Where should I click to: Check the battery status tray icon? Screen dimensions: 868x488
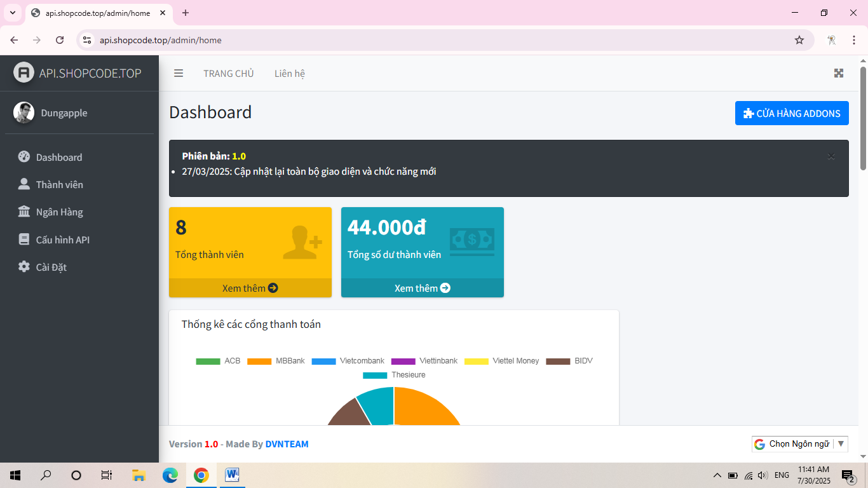pyautogui.click(x=733, y=475)
